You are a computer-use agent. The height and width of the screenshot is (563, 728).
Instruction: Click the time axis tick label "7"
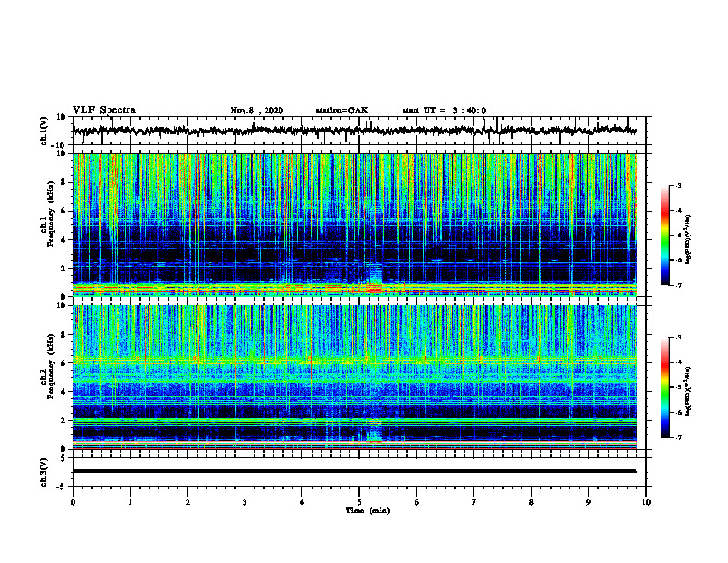click(x=474, y=502)
